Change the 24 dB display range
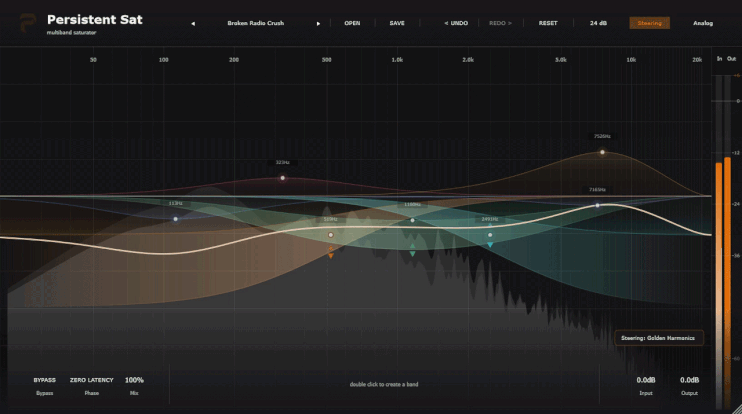Viewport: 742px width, 414px height. pos(598,23)
